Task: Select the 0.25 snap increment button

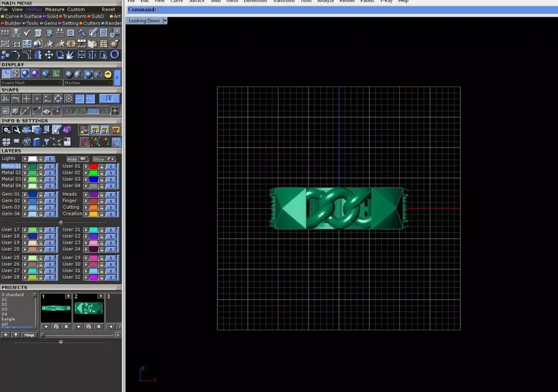Action: [81, 111]
